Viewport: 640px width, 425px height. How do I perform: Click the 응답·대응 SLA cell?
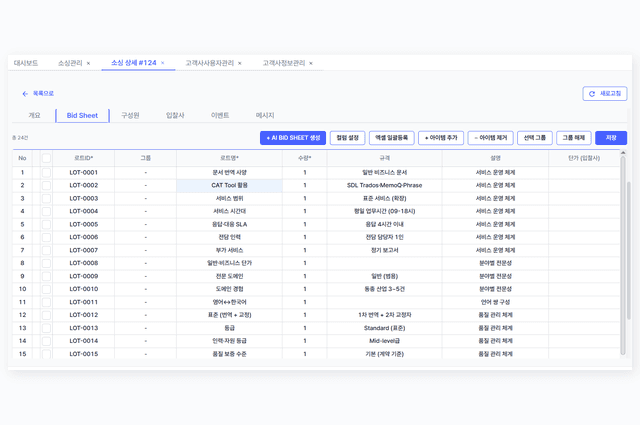(229, 225)
